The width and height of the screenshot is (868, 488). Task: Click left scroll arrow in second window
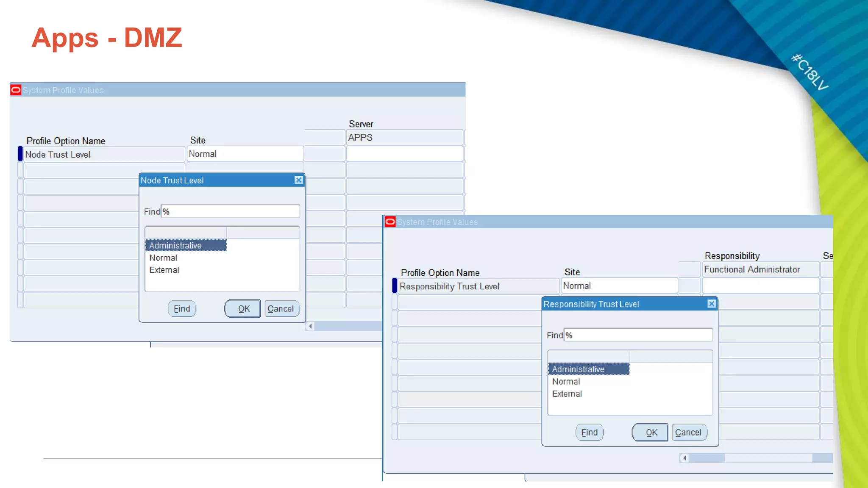(x=684, y=458)
